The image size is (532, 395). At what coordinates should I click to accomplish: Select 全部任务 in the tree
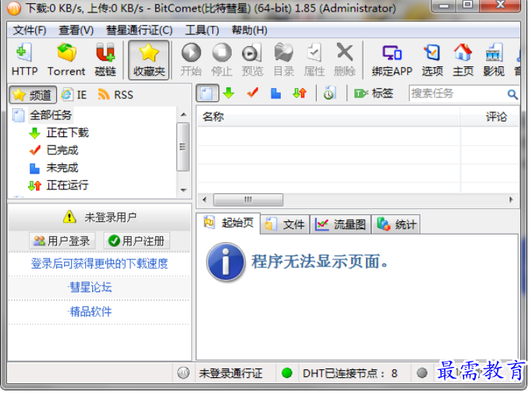click(51, 115)
